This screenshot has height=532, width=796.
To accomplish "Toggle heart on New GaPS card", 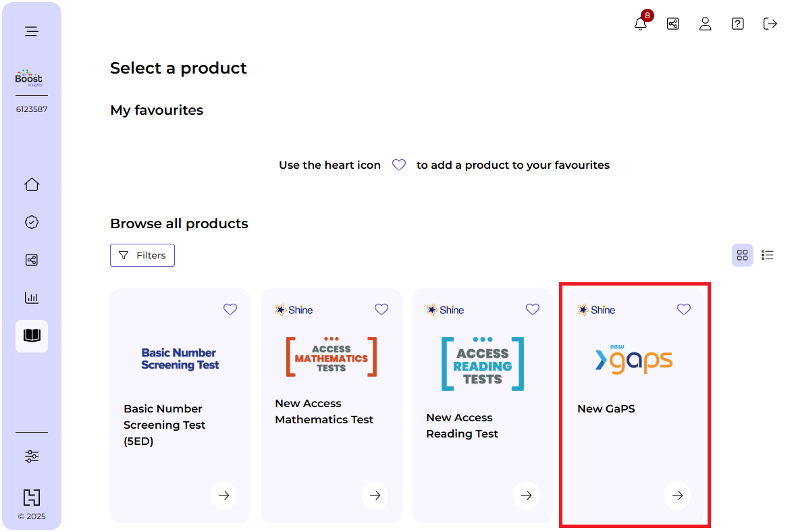I will (x=684, y=309).
